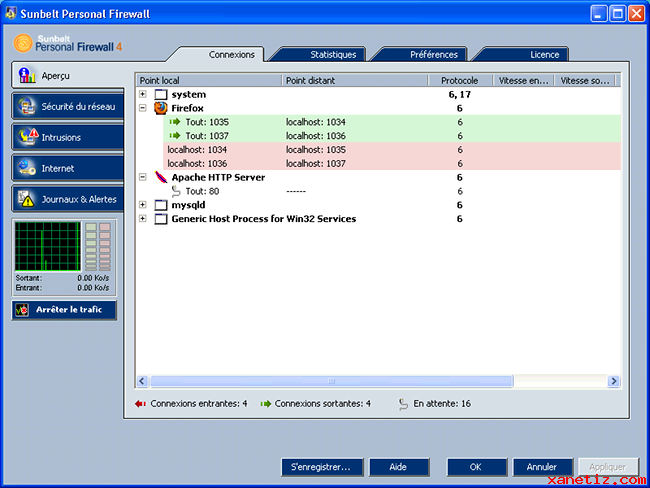Click the En attente: 16 text

click(442, 403)
